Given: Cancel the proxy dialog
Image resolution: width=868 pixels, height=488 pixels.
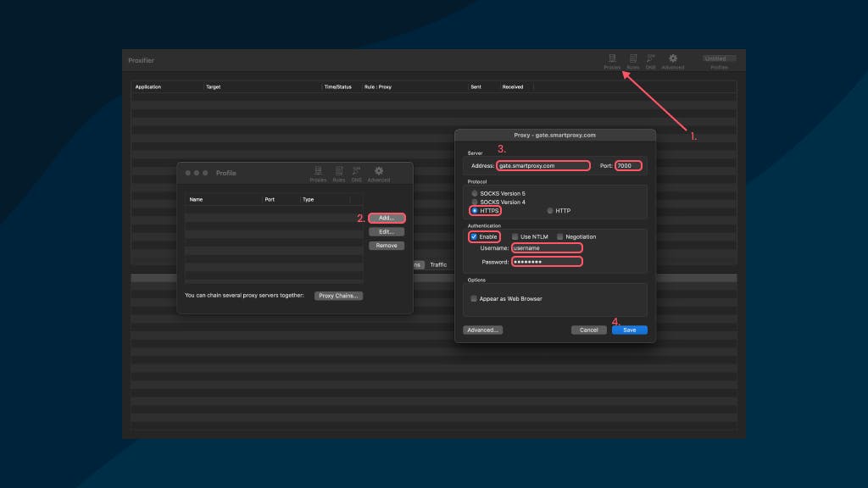Looking at the screenshot, I should coord(588,330).
